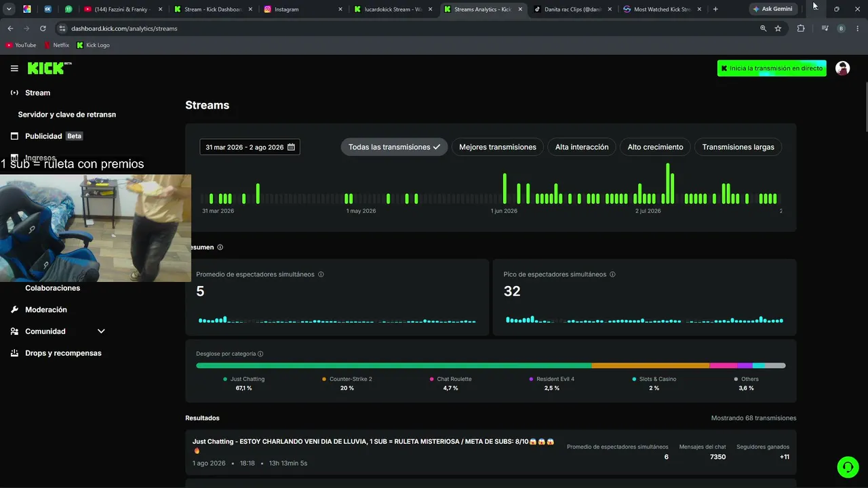Click the Stream broadcast icon
Screen dimensions: 868x488
(14, 93)
